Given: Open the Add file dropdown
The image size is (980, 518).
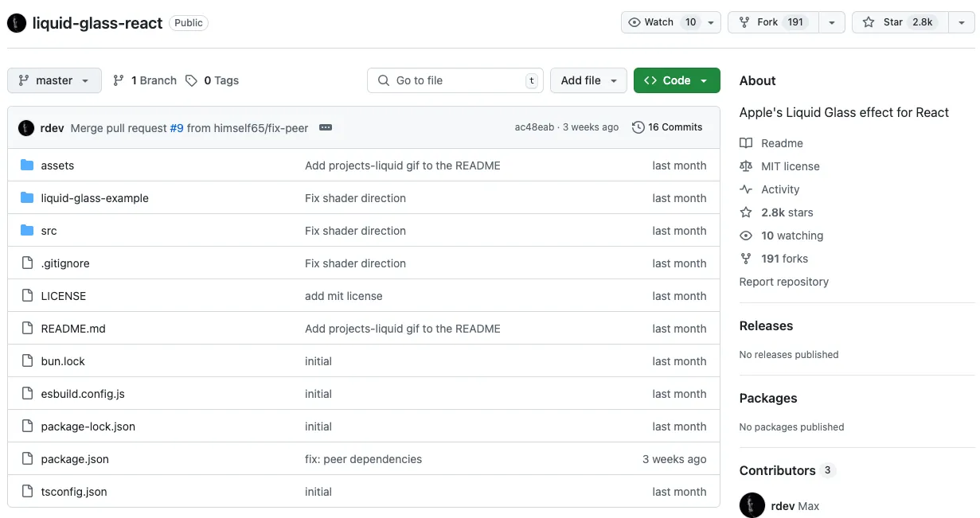Looking at the screenshot, I should click(588, 80).
